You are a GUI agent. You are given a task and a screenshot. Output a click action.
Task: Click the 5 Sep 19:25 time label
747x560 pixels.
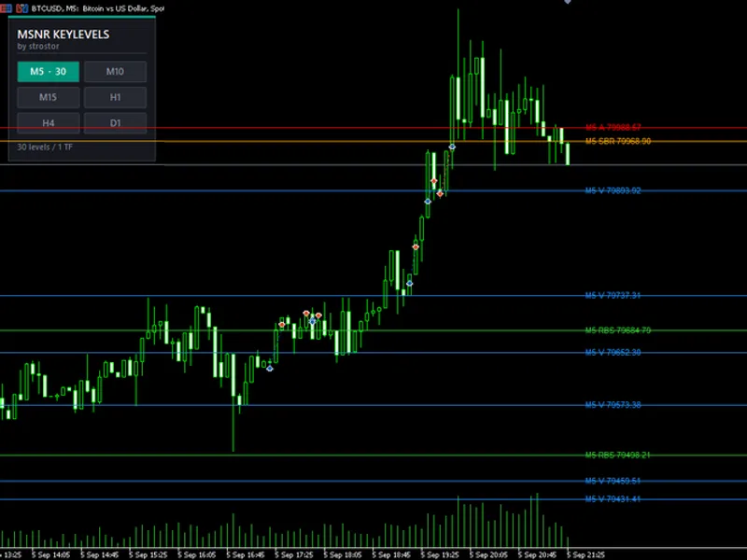tap(440, 554)
